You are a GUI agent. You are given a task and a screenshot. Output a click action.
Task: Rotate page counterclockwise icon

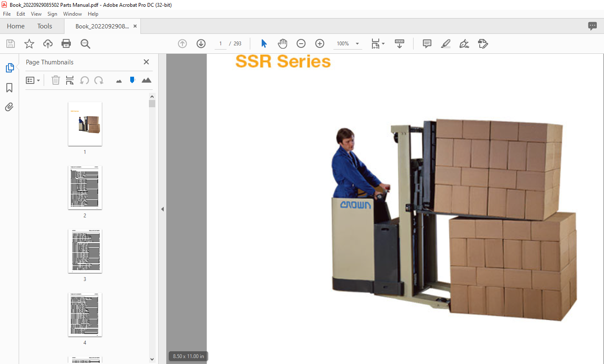tap(84, 80)
